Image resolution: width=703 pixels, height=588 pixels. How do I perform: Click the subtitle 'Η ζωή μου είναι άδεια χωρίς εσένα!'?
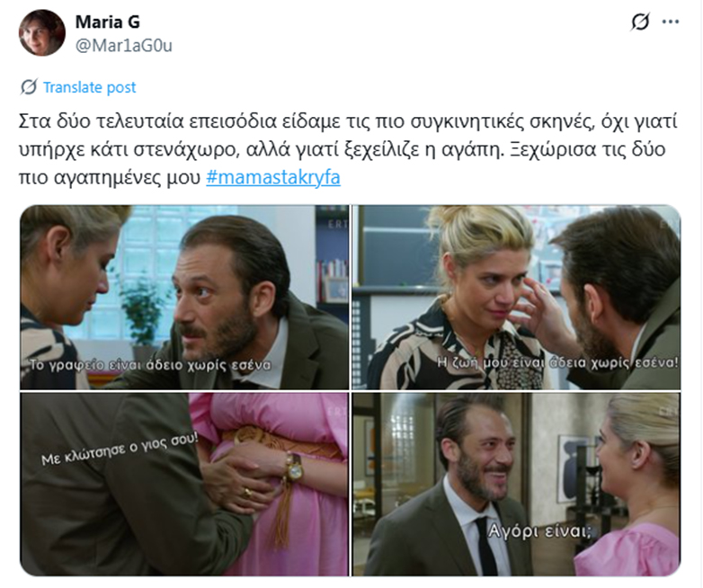557,362
